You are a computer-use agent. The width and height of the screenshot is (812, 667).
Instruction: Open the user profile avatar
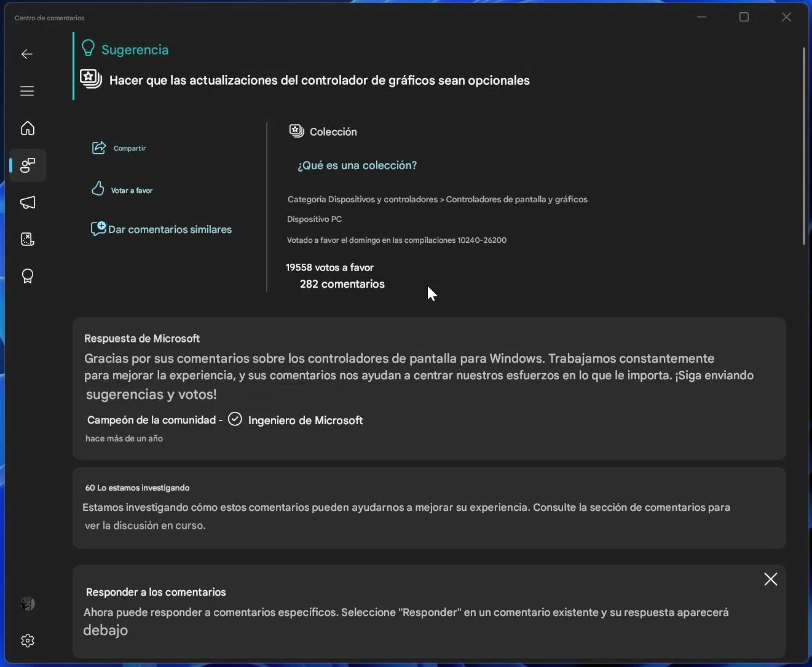pos(28,604)
